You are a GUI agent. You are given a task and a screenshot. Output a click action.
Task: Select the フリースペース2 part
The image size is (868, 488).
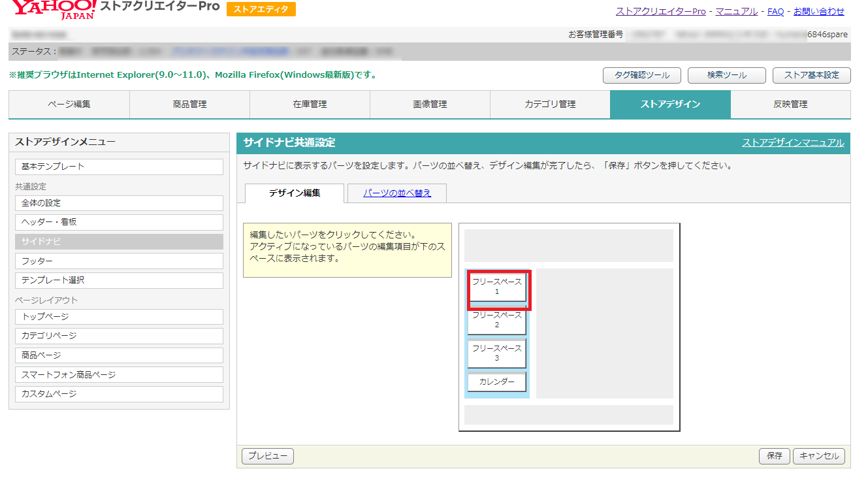(497, 320)
